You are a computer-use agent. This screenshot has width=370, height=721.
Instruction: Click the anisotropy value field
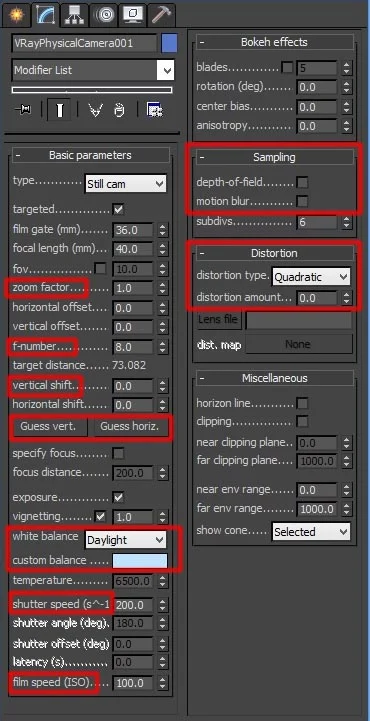click(317, 126)
